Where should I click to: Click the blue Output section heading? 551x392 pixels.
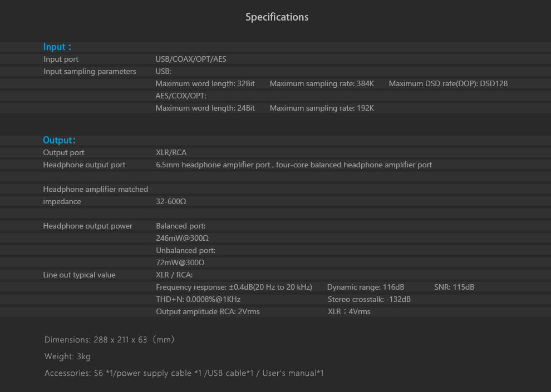coord(59,140)
